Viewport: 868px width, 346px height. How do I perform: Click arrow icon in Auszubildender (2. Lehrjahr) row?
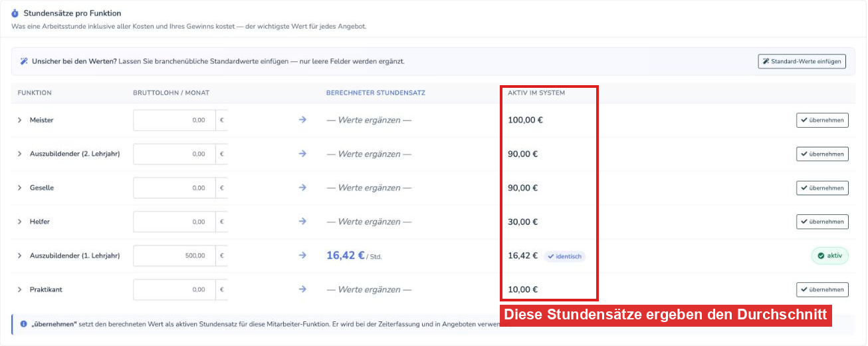pyautogui.click(x=302, y=154)
